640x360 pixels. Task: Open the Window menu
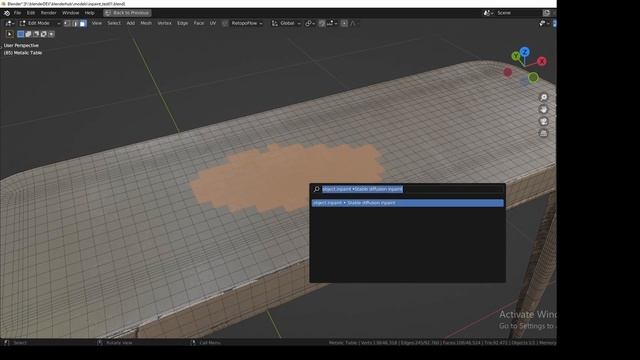click(71, 13)
